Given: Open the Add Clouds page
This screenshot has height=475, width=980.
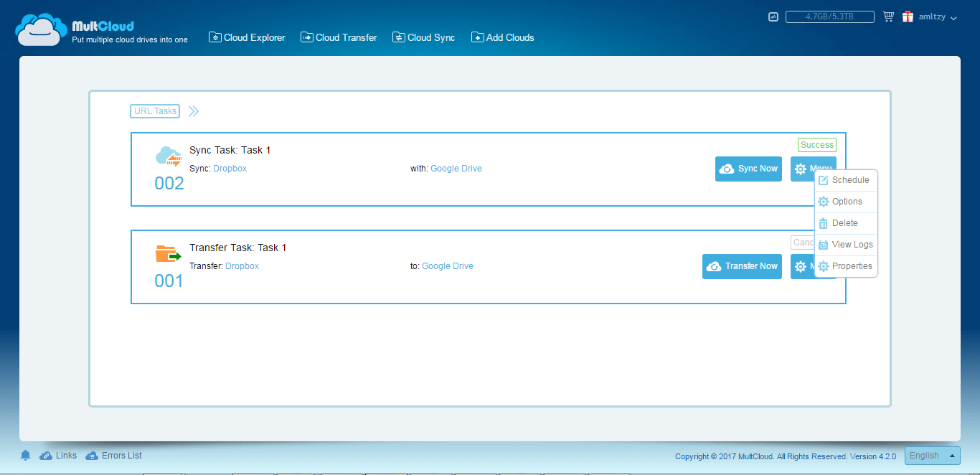Looking at the screenshot, I should click(x=502, y=37).
